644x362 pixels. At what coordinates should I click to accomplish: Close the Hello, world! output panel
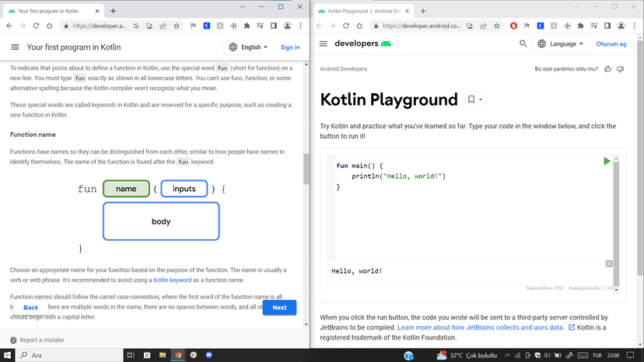609,264
